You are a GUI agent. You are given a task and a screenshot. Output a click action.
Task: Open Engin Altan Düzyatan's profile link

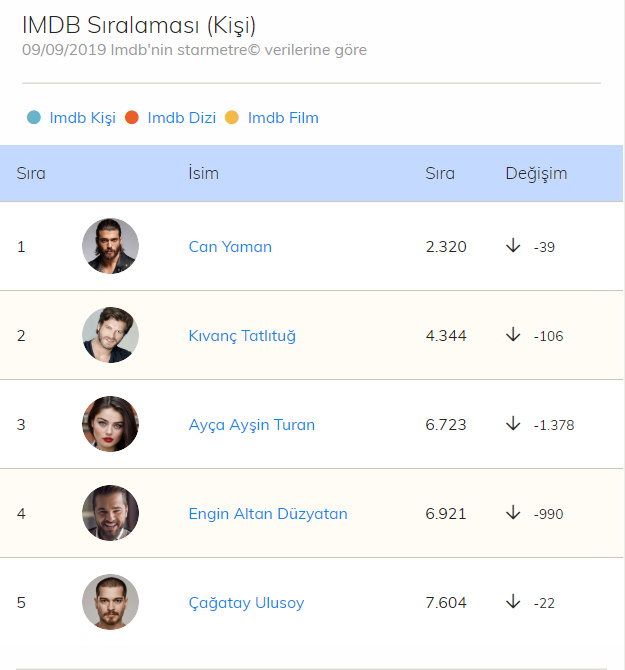268,514
